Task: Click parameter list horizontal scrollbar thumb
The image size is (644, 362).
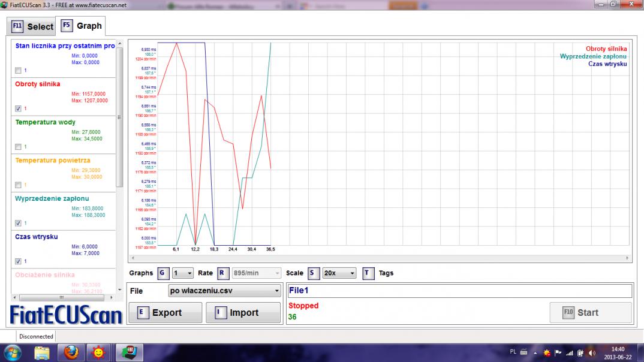Action: [61, 297]
